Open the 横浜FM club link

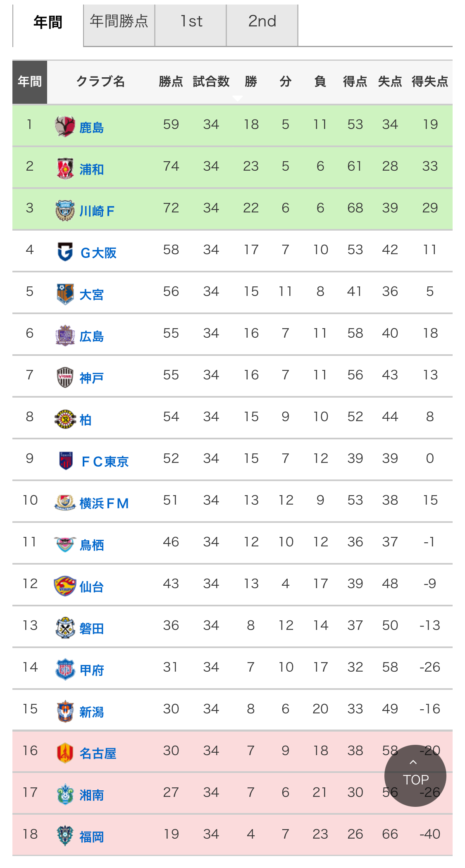click(104, 503)
